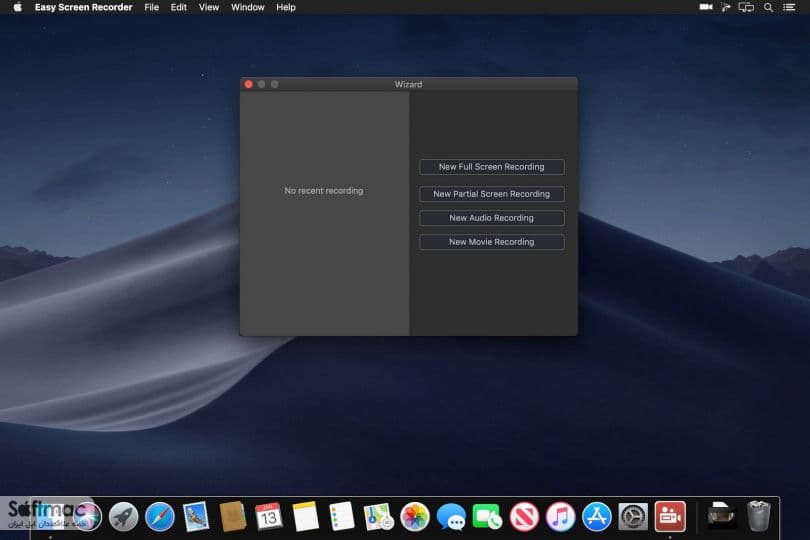The height and width of the screenshot is (540, 810).
Task: Open App Store icon in Dock
Action: [x=597, y=516]
